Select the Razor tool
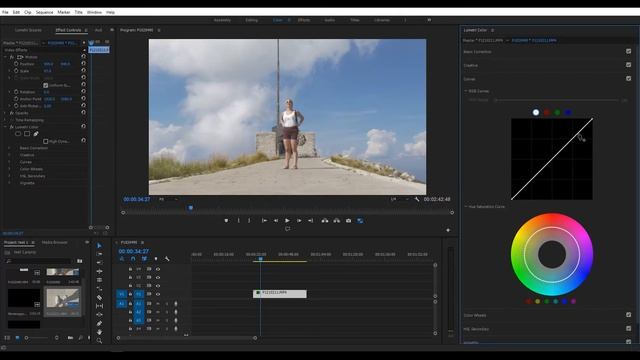Viewport: 640px width, 360px height. click(x=99, y=298)
